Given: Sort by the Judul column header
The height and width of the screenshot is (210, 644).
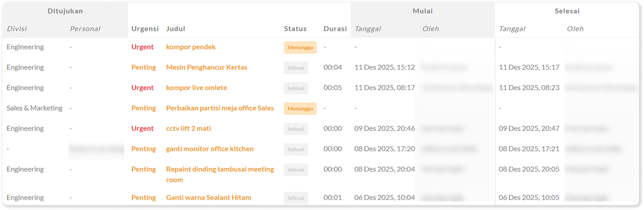Looking at the screenshot, I should pyautogui.click(x=175, y=29).
